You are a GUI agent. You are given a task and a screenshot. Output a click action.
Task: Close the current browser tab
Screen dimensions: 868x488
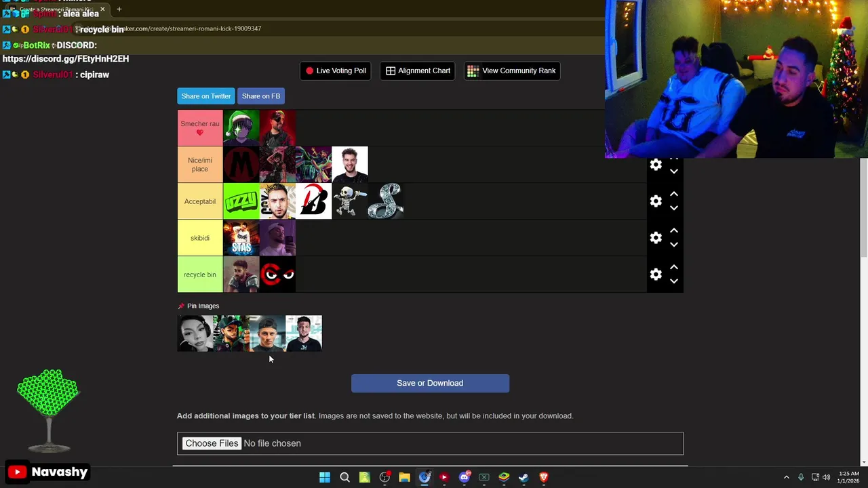click(x=102, y=9)
